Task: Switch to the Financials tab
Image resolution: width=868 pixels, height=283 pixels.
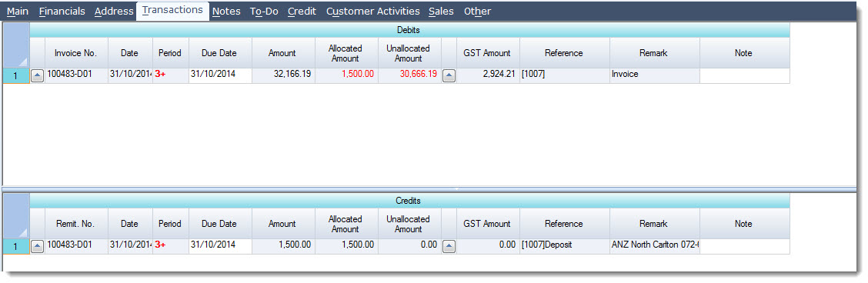Action: click(62, 11)
